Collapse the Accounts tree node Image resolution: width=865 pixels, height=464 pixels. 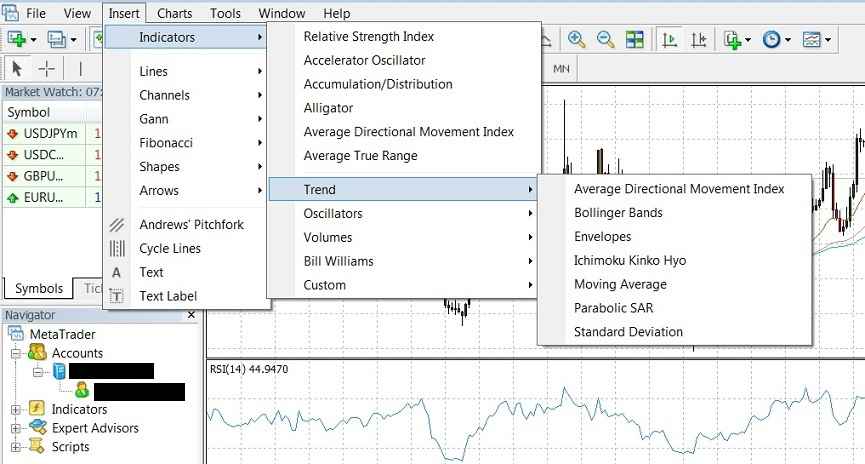[16, 353]
